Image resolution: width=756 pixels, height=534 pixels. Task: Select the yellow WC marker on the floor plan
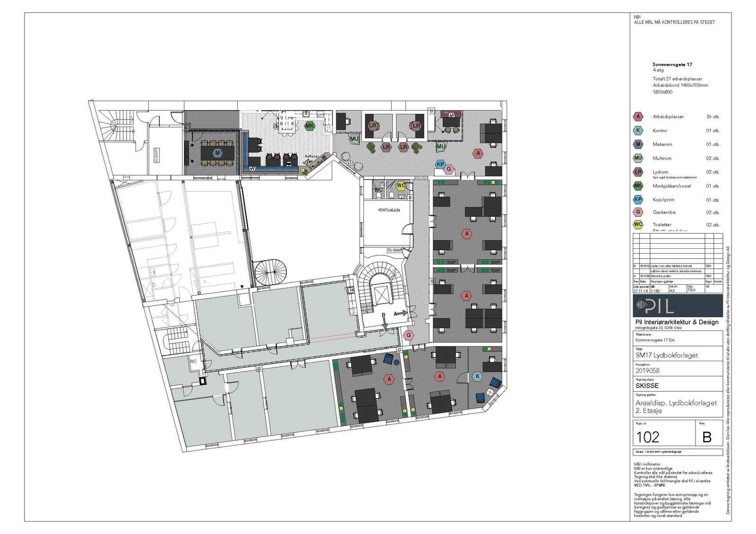coord(401,186)
